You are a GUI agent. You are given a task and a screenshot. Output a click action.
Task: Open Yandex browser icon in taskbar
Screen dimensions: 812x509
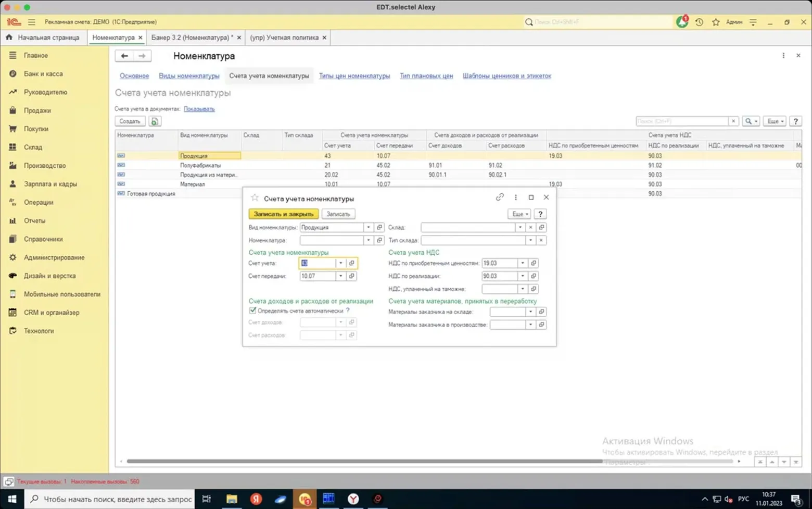pos(256,499)
